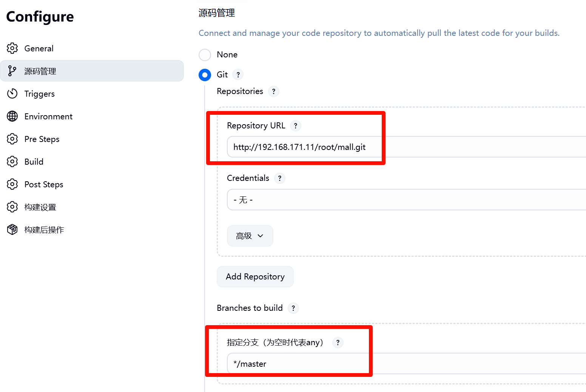The image size is (586, 392).
Task: Open the 构建设置 section
Action: (x=40, y=207)
